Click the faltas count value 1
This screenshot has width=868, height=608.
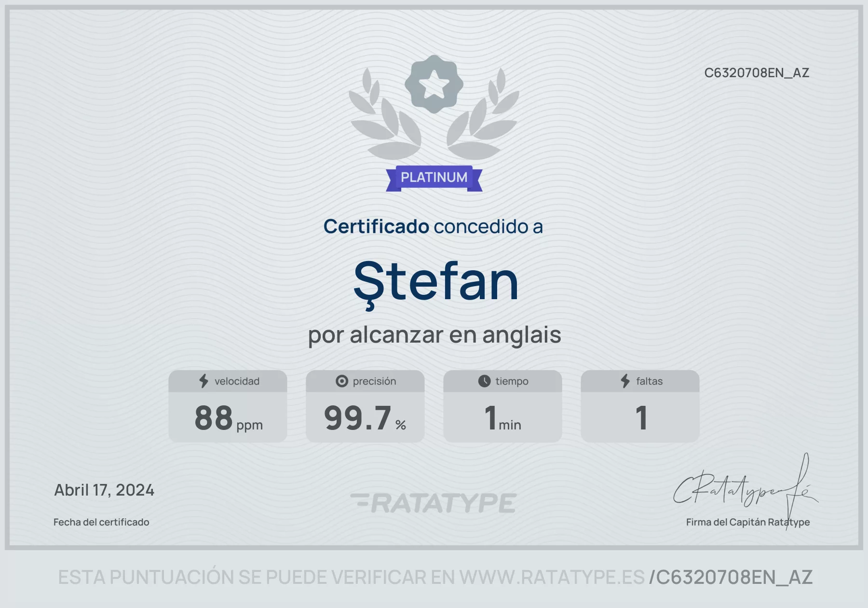[641, 418]
